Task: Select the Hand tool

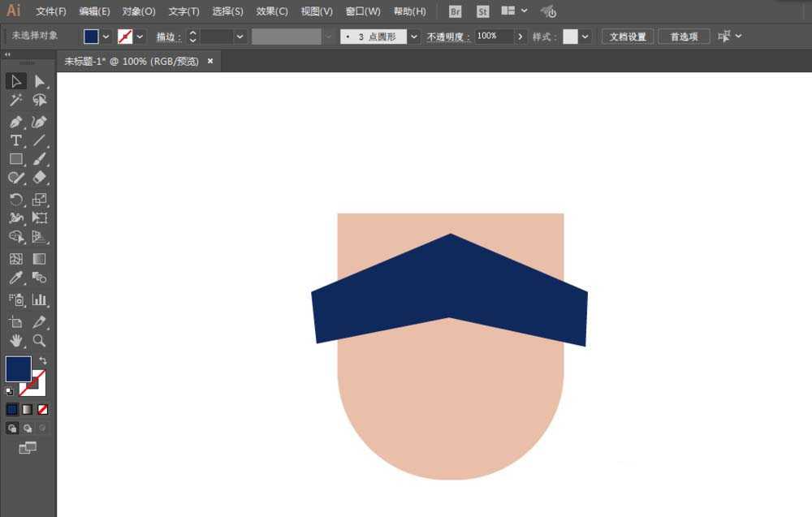Action: [15, 341]
